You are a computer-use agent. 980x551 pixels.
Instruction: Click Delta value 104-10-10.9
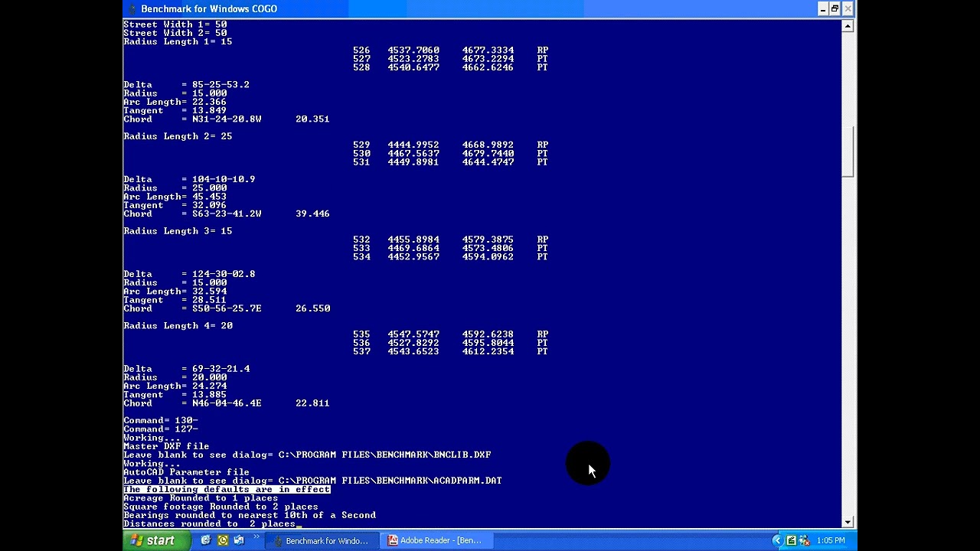[x=224, y=180]
